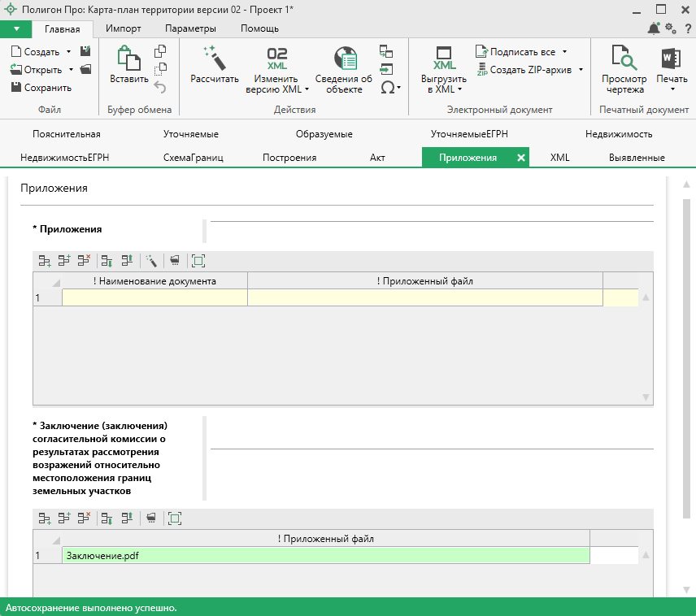The image size is (696, 616).
Task: Open notifications bell icon in title bar
Action: click(x=654, y=28)
